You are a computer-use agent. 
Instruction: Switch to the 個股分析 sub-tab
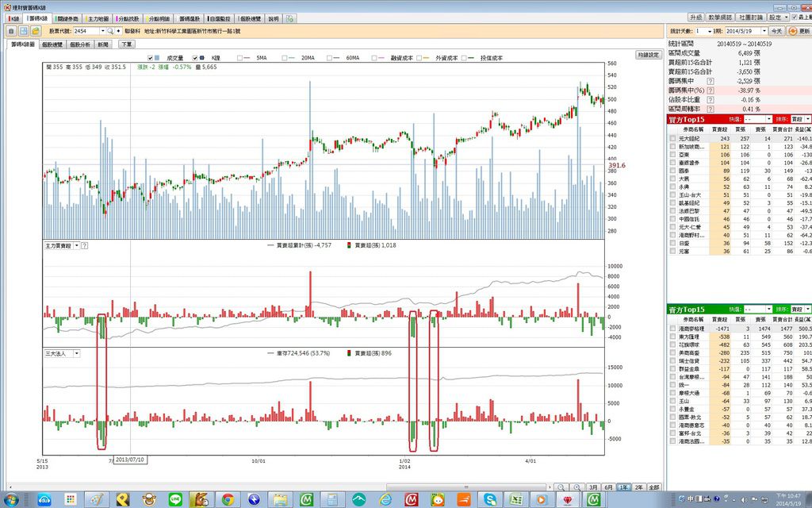click(80, 44)
